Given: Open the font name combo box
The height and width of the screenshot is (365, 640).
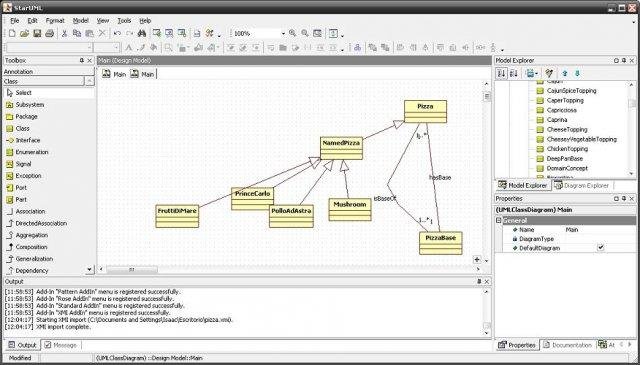Looking at the screenshot, I should coord(49,48).
